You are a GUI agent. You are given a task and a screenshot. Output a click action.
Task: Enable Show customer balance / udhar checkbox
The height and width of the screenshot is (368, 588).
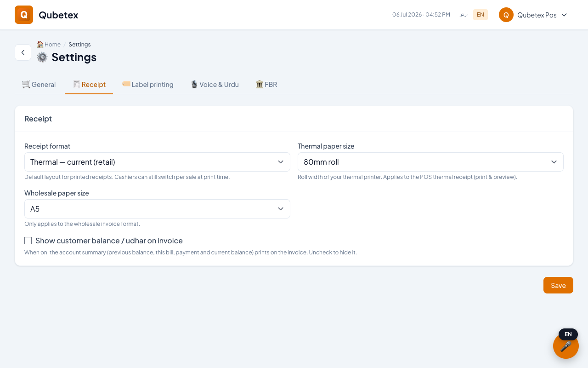click(28, 241)
